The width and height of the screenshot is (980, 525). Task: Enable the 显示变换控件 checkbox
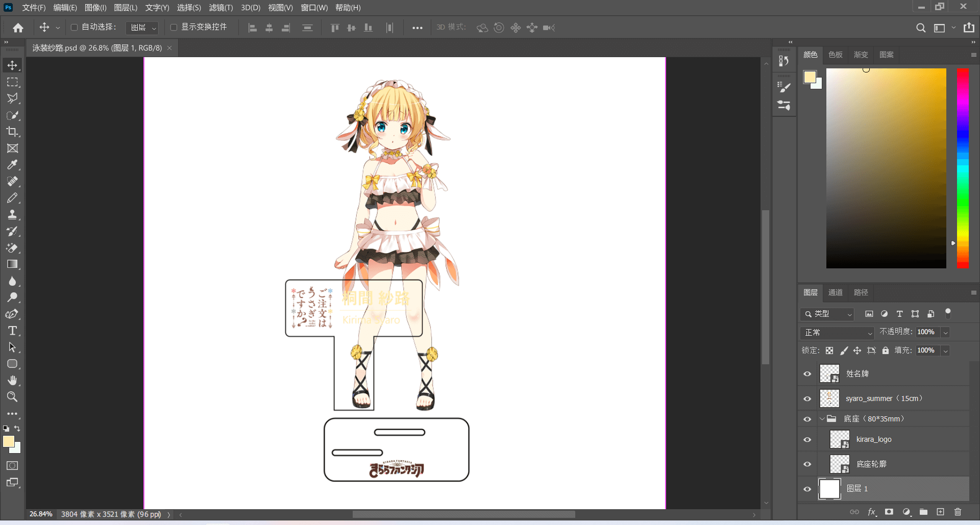[174, 28]
